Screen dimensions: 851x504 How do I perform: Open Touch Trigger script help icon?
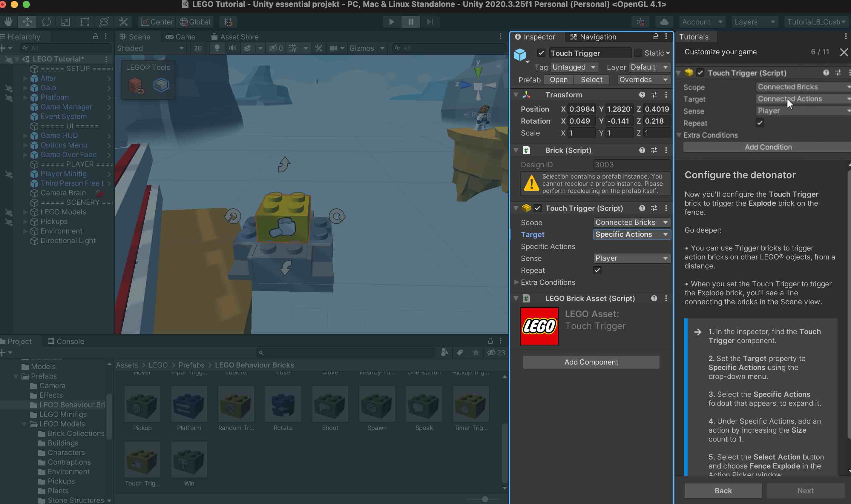(x=642, y=208)
